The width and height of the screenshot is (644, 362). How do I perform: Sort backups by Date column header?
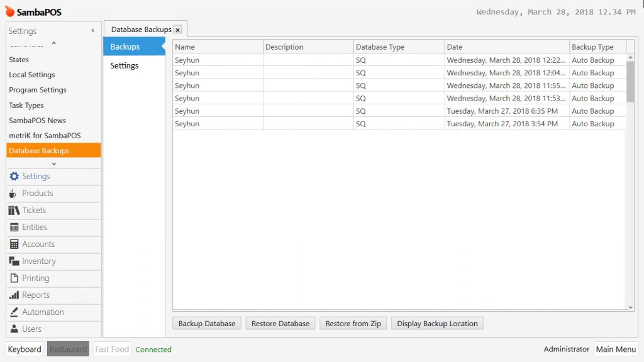point(508,47)
